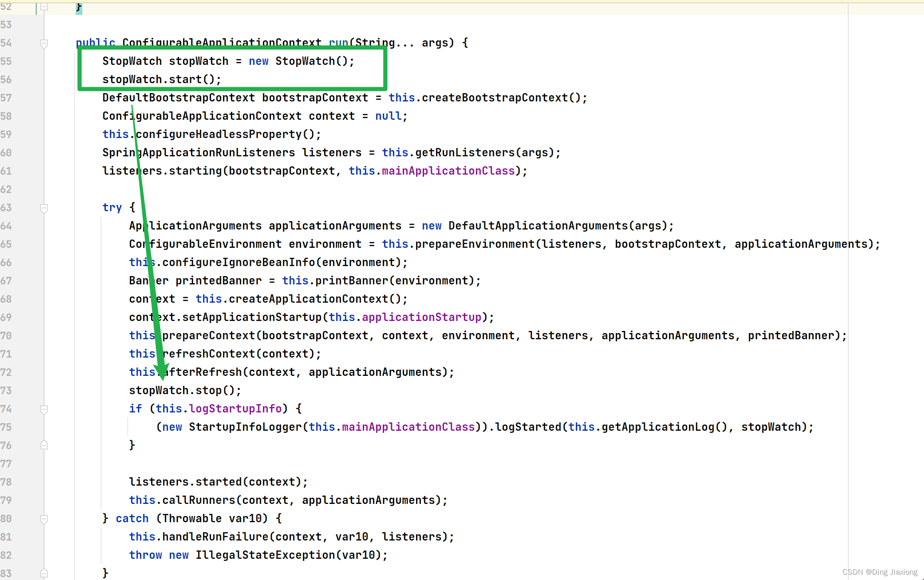Click line number 79 in the gutter

point(6,500)
